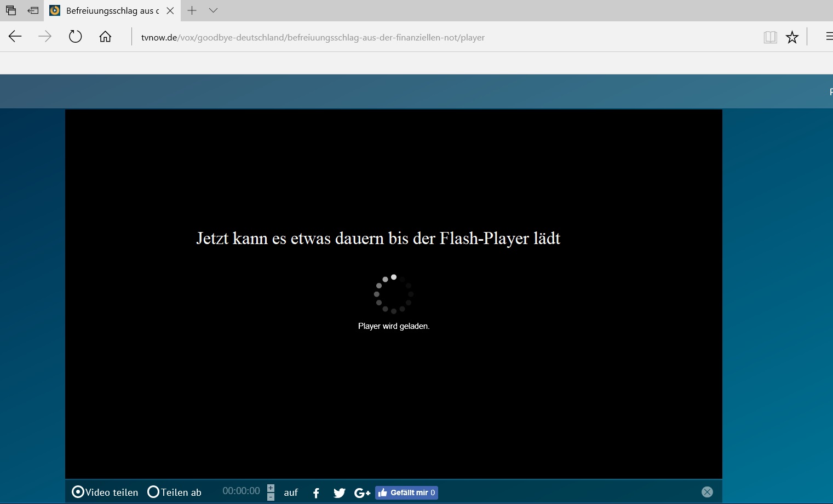
Task: Select the Befreiuungsschlag browser tab
Action: (112, 10)
